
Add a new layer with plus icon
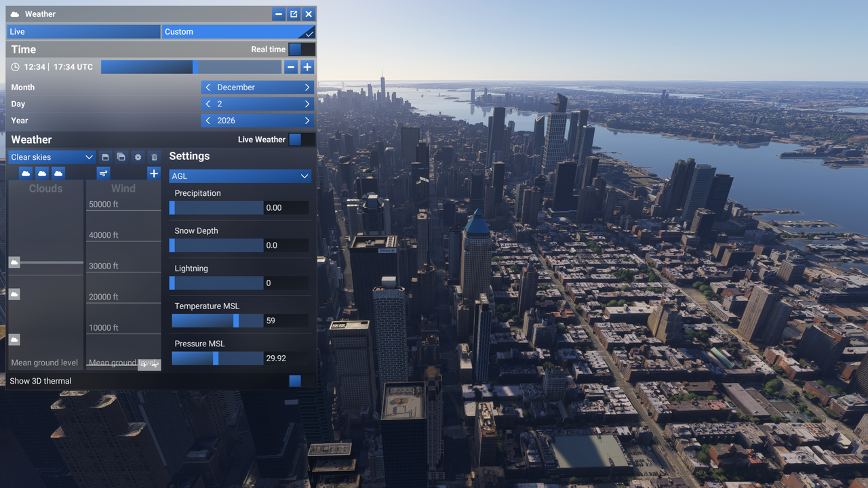pos(154,174)
